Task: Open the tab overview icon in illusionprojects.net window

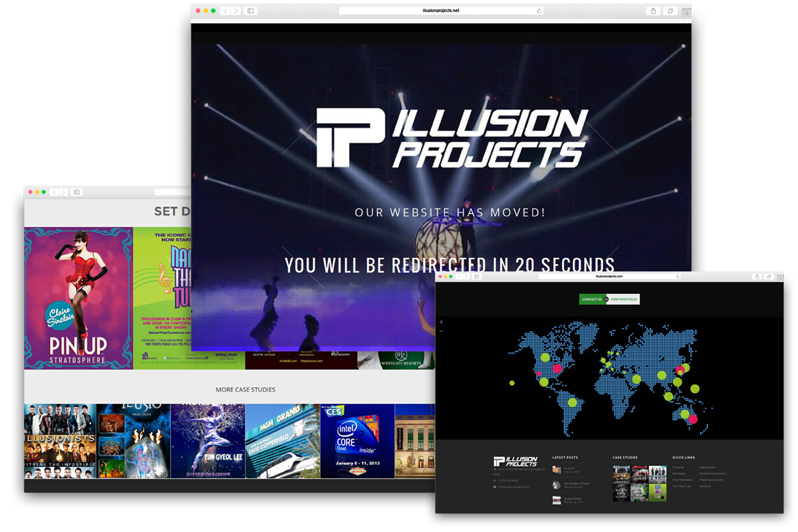Action: point(670,11)
